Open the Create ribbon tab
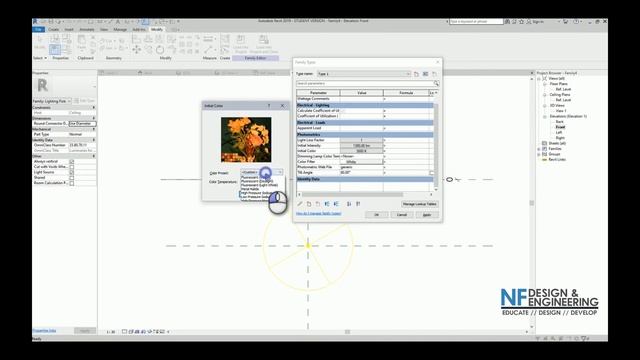640x360 pixels. tap(53, 29)
